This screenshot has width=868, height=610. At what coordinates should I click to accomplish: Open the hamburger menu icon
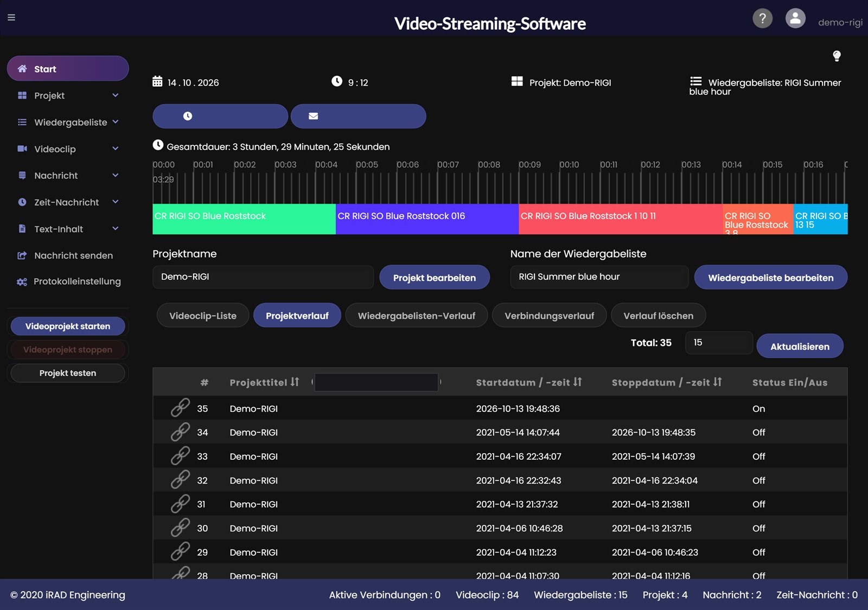[x=11, y=17]
